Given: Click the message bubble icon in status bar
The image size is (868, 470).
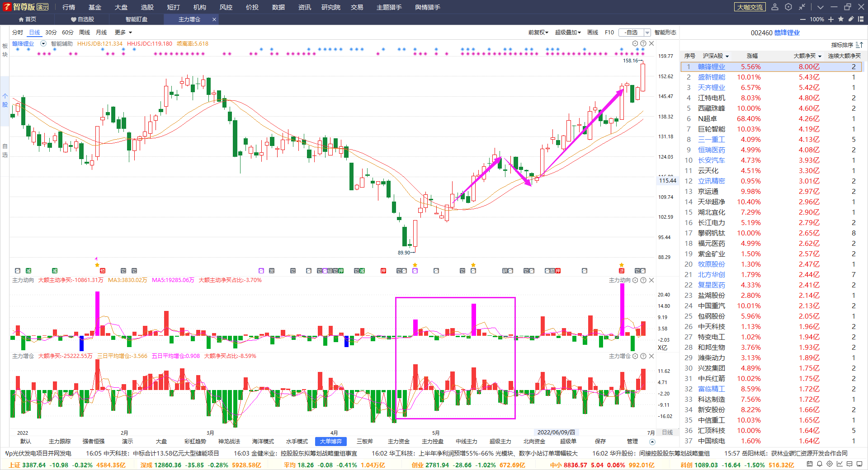Looking at the screenshot, I should pos(849,464).
